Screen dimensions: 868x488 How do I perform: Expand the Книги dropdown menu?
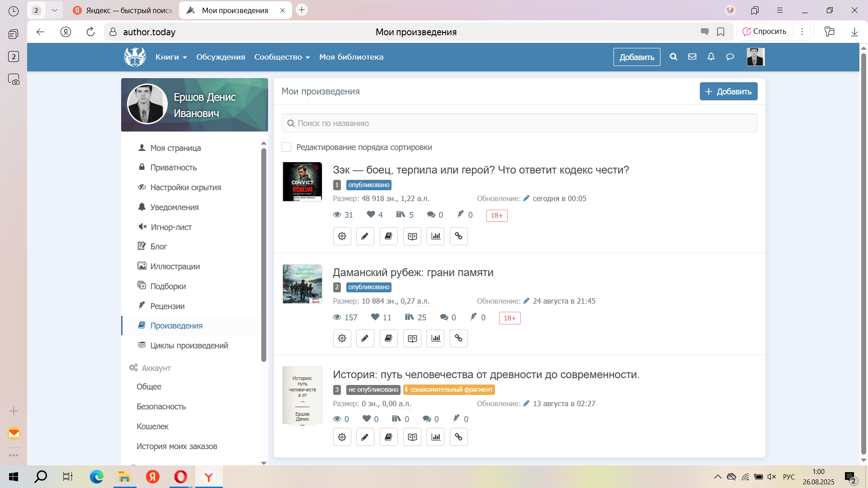point(171,57)
